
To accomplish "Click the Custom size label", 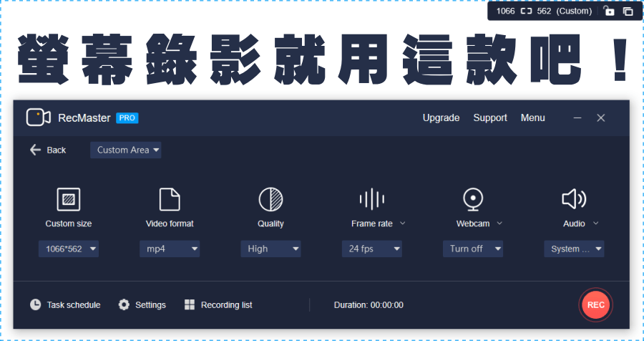I will pyautogui.click(x=69, y=224).
